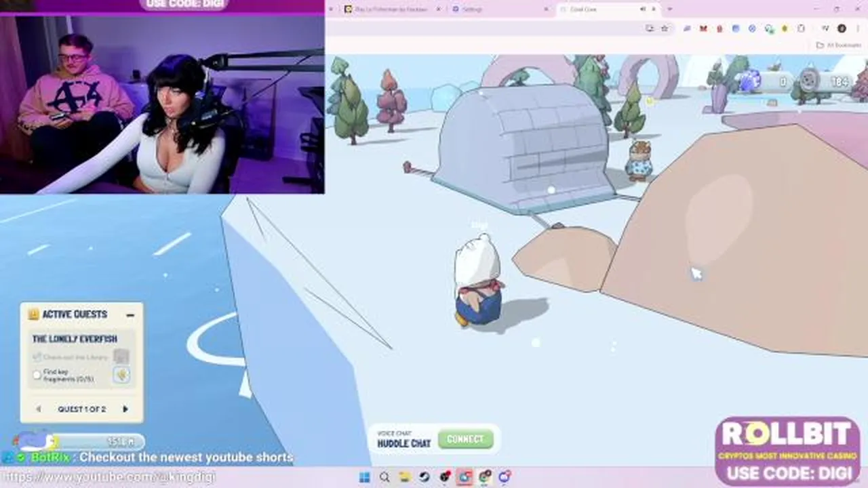Click the green Connect voice chat button
This screenshot has height=488, width=868.
click(465, 439)
